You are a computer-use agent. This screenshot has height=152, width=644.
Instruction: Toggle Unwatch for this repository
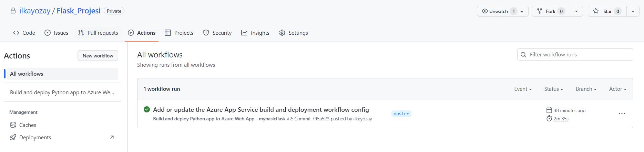pyautogui.click(x=498, y=11)
